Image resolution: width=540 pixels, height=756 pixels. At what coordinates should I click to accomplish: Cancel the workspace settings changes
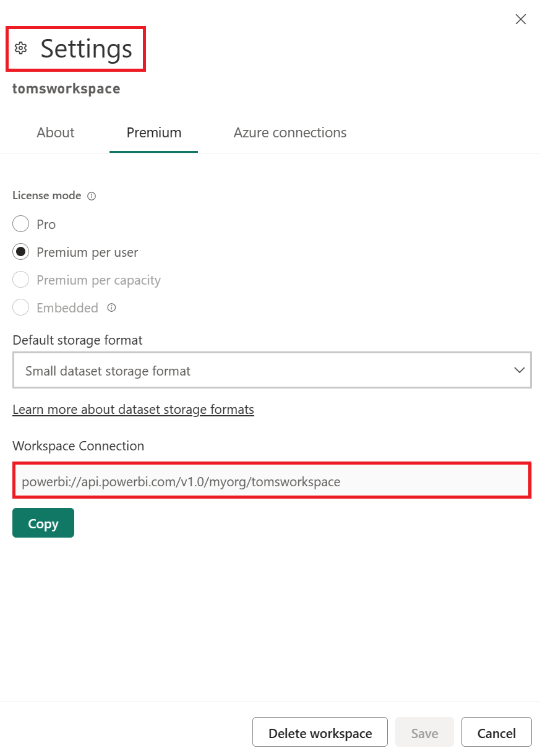coord(496,732)
